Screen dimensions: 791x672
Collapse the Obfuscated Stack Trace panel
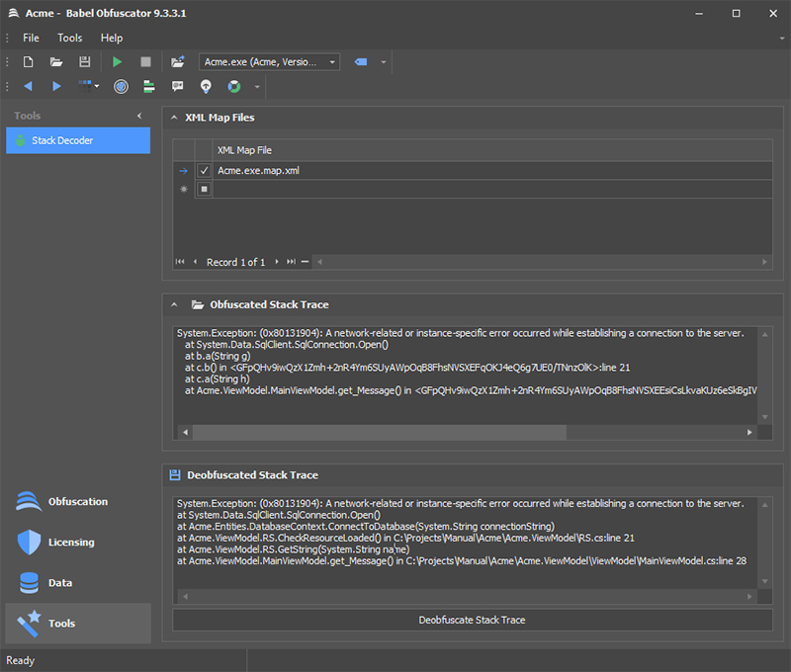coord(175,304)
